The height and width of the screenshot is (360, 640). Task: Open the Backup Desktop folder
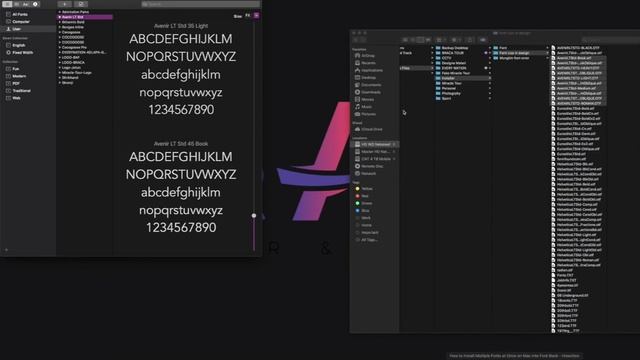452,48
